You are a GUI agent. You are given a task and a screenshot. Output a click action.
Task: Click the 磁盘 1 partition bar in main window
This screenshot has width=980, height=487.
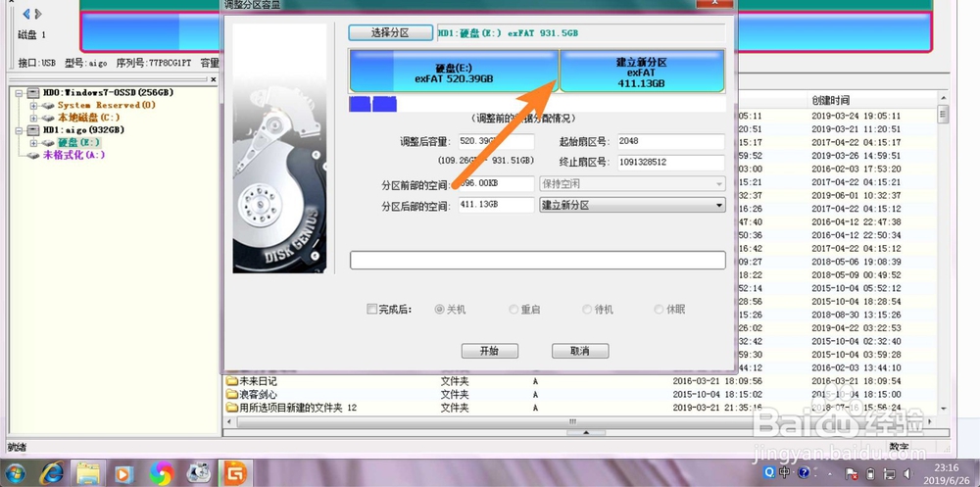click(507, 31)
